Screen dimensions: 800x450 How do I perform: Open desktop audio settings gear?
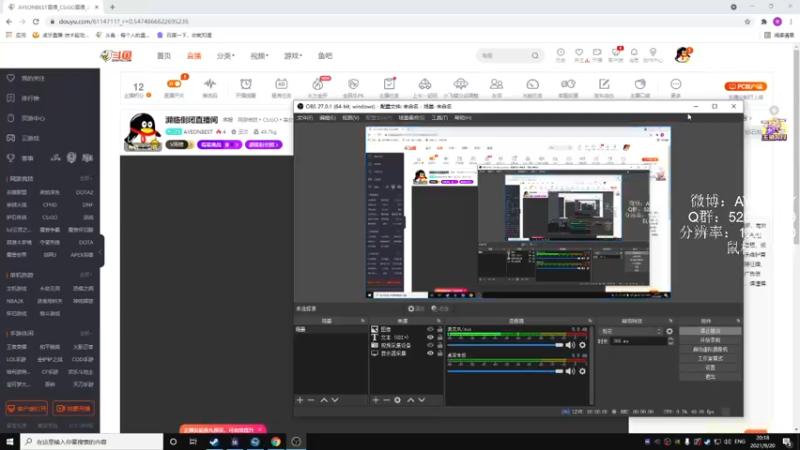coord(582,371)
